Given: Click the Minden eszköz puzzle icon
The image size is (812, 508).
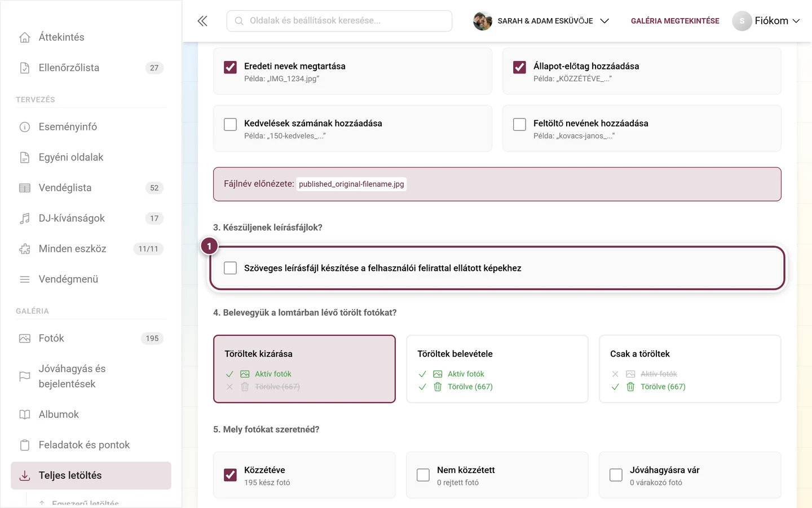Looking at the screenshot, I should click(25, 249).
